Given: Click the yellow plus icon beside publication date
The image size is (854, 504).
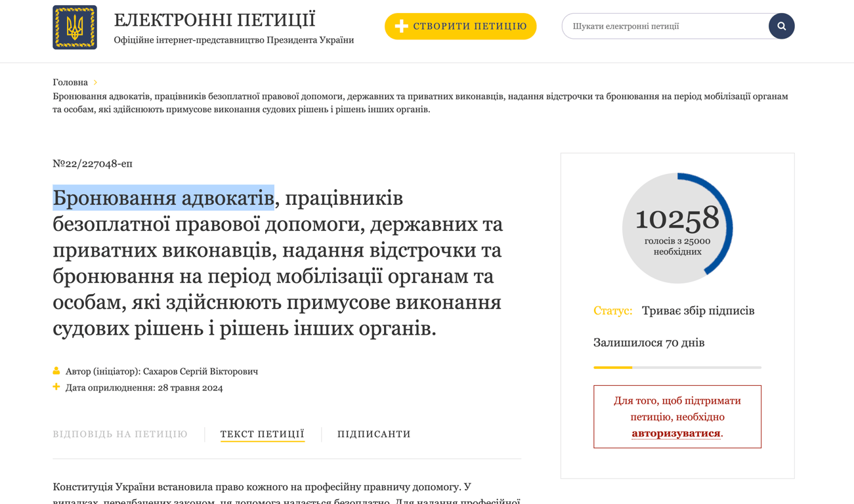Looking at the screenshot, I should click(56, 387).
